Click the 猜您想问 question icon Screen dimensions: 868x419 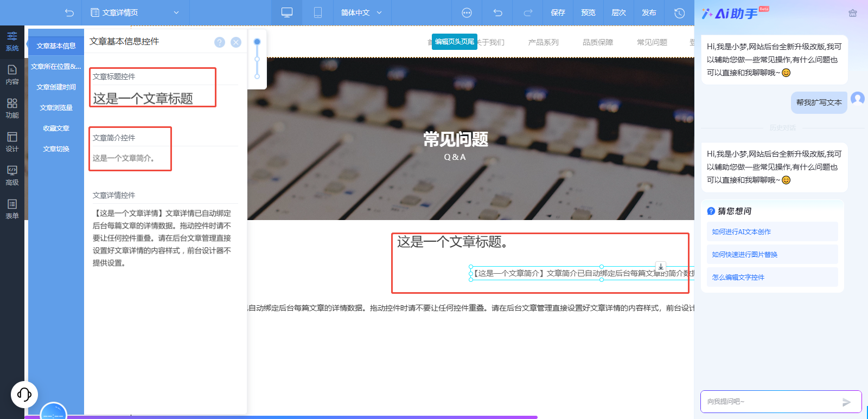(711, 211)
